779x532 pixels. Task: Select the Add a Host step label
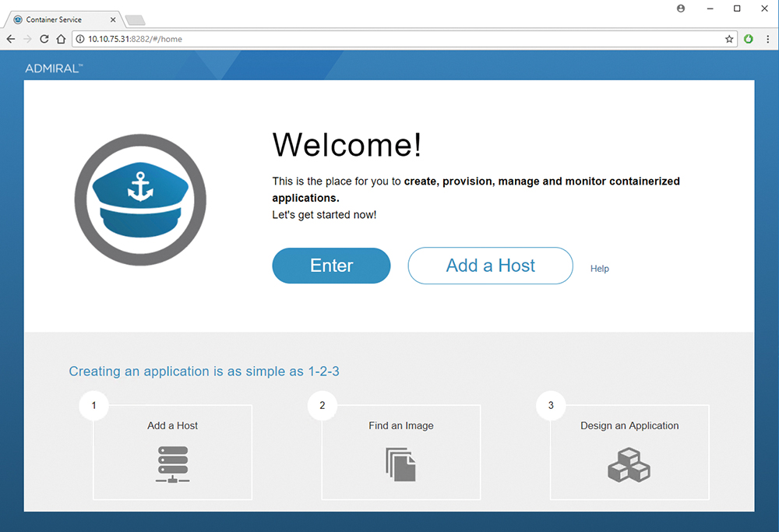[172, 426]
